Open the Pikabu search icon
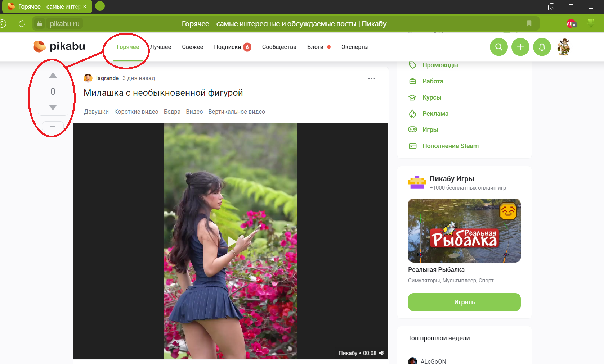Screen dimensions: 604x364 tap(498, 47)
